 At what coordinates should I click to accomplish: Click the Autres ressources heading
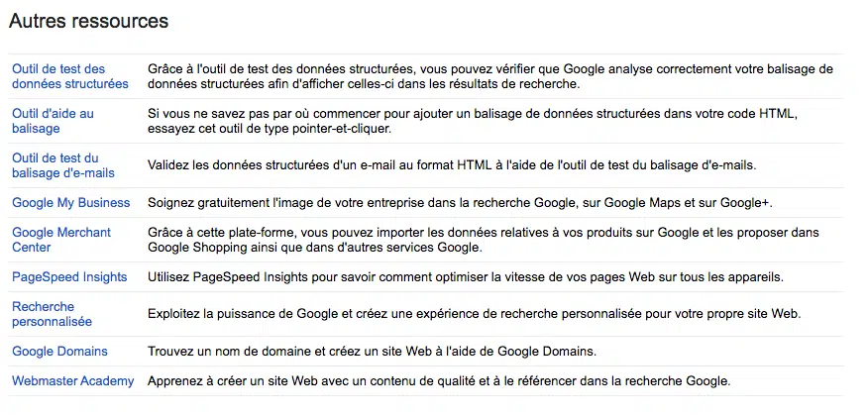point(88,21)
